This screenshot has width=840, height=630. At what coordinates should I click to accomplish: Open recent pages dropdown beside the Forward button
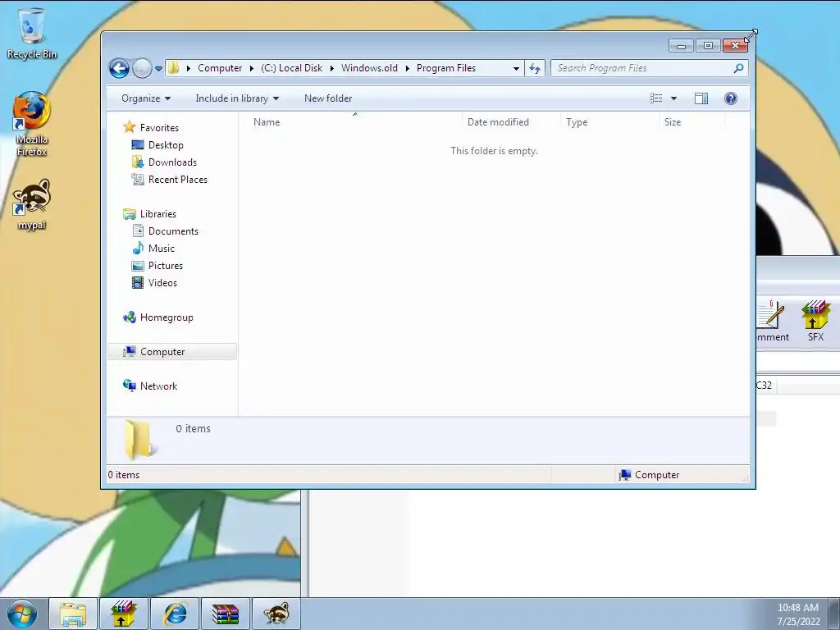coord(158,69)
